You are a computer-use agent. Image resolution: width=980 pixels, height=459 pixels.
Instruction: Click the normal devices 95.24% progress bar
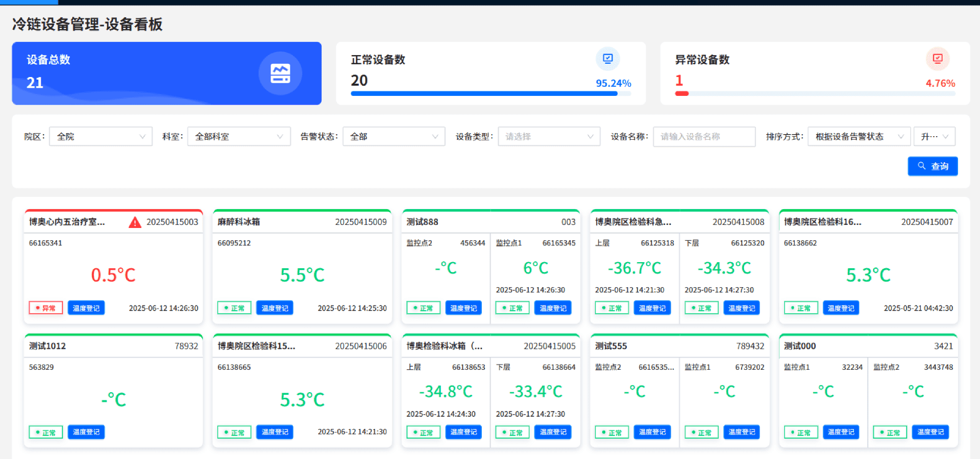484,94
